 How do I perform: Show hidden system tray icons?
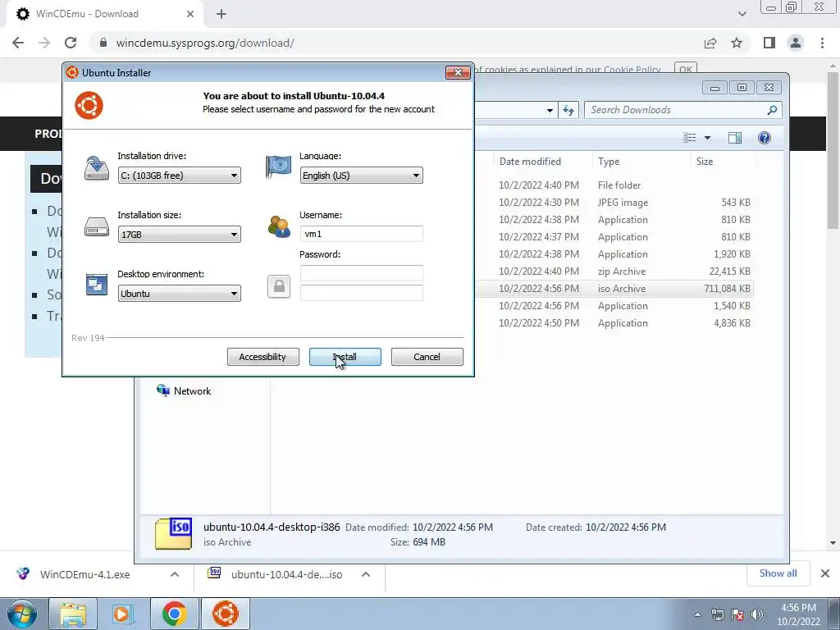(697, 615)
